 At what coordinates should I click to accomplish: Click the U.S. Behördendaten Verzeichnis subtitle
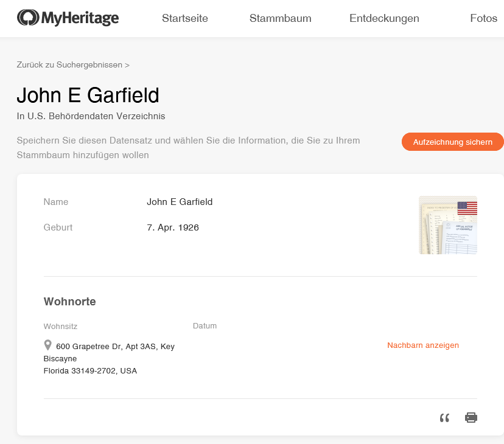(x=91, y=116)
